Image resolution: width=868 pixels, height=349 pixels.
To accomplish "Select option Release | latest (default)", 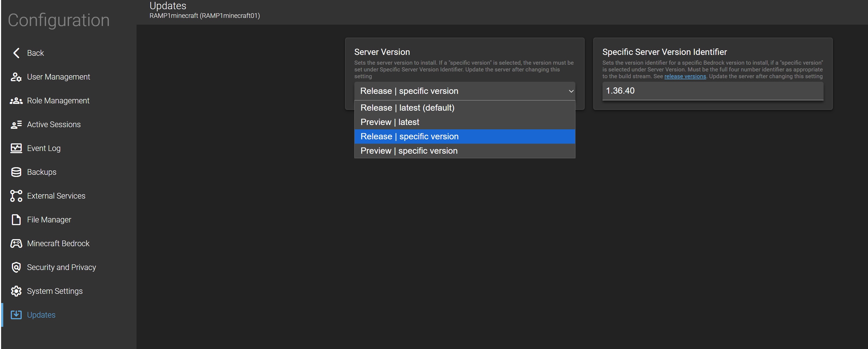I will coord(465,108).
